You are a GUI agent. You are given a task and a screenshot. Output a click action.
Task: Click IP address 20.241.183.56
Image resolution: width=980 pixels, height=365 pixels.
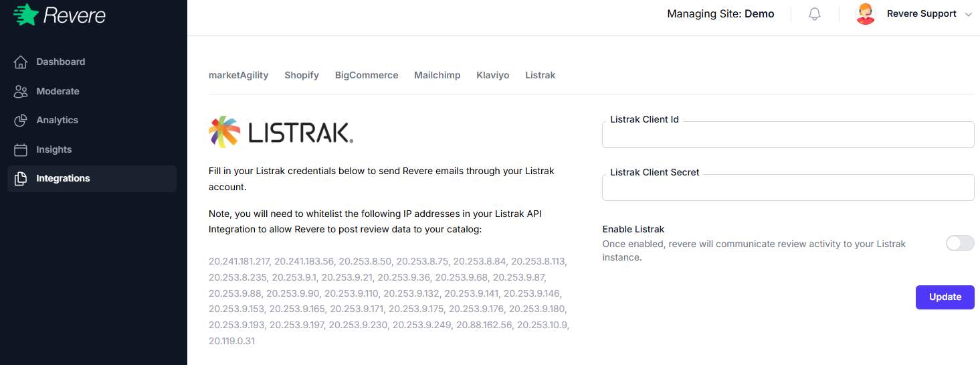tap(304, 261)
